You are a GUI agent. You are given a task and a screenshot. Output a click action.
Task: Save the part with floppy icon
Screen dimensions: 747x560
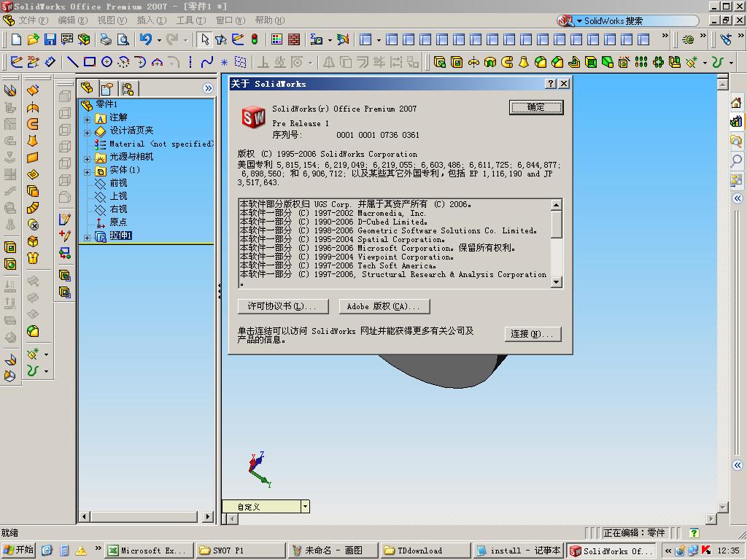pyautogui.click(x=50, y=39)
